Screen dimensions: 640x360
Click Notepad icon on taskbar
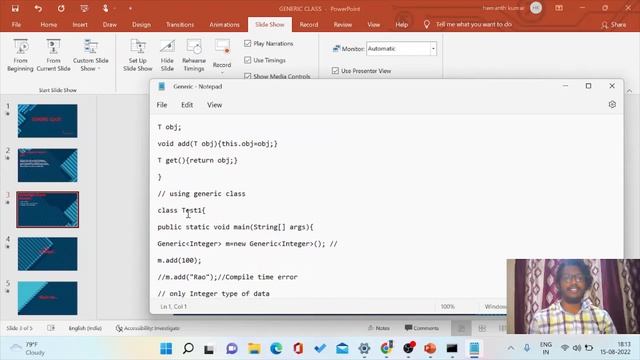click(474, 349)
